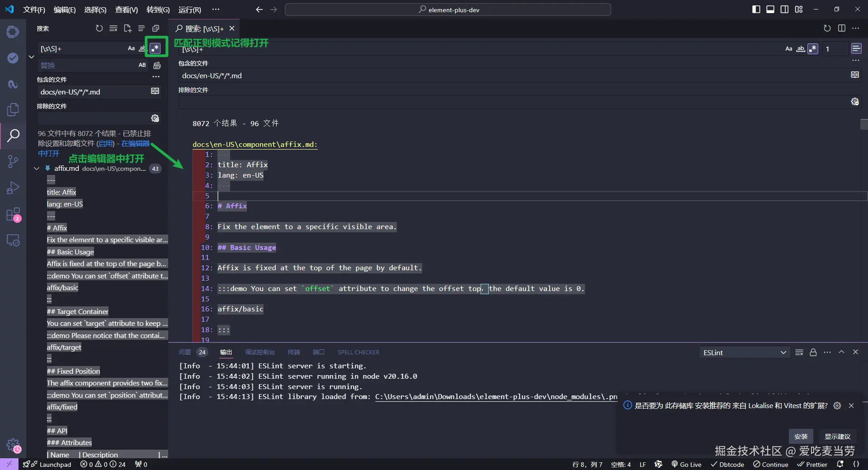Click the 显示建议 button
The height and width of the screenshot is (470, 868).
pyautogui.click(x=837, y=436)
